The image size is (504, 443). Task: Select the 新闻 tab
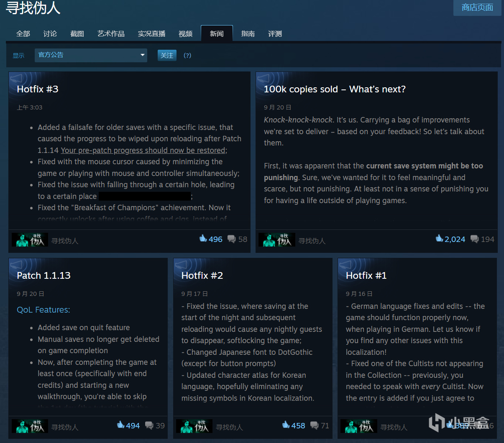point(217,34)
